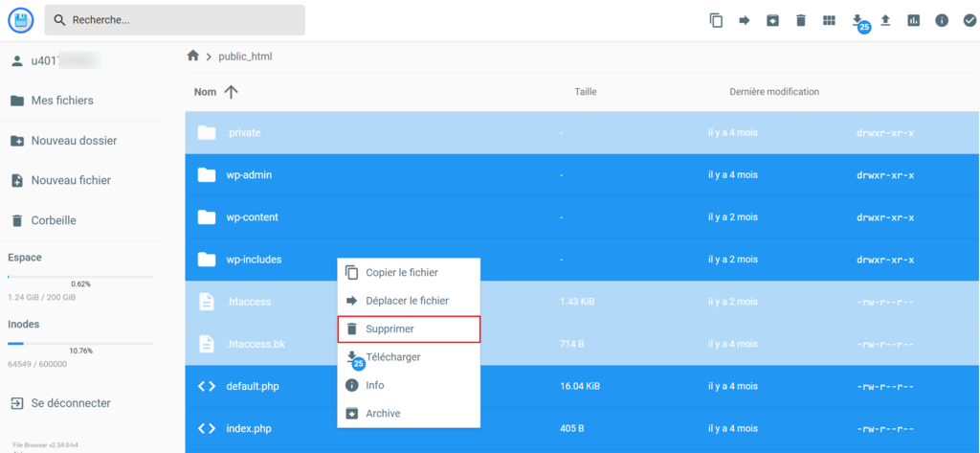
Task: Click wp-admin permissions drwxr-xr-x
Action: coord(885,175)
